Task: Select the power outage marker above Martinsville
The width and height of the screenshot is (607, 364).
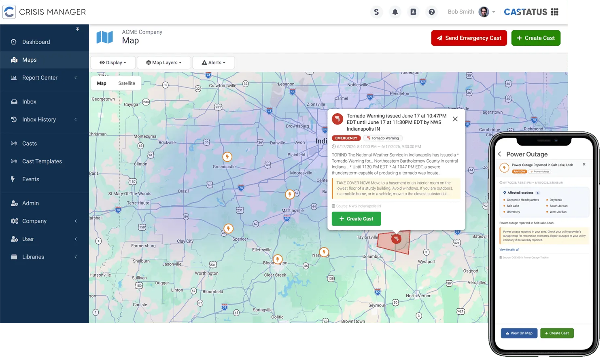Action: point(290,195)
